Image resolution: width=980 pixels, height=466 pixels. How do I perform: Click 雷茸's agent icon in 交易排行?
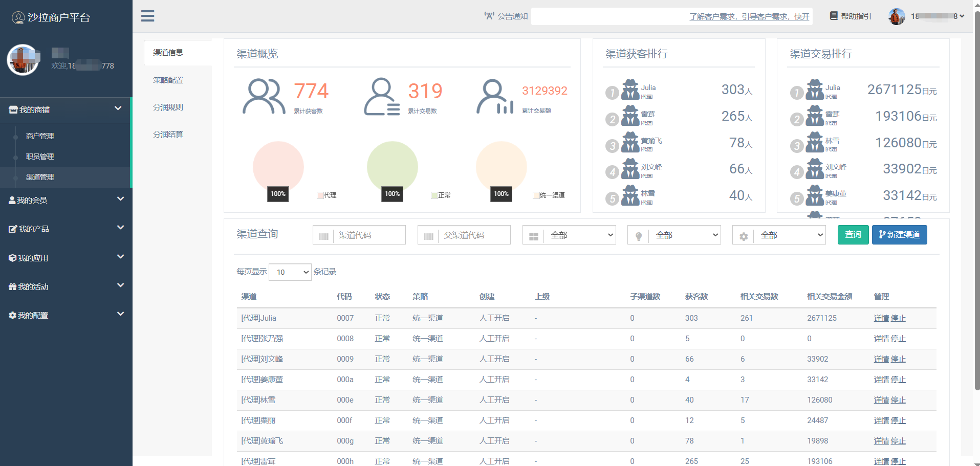click(814, 116)
